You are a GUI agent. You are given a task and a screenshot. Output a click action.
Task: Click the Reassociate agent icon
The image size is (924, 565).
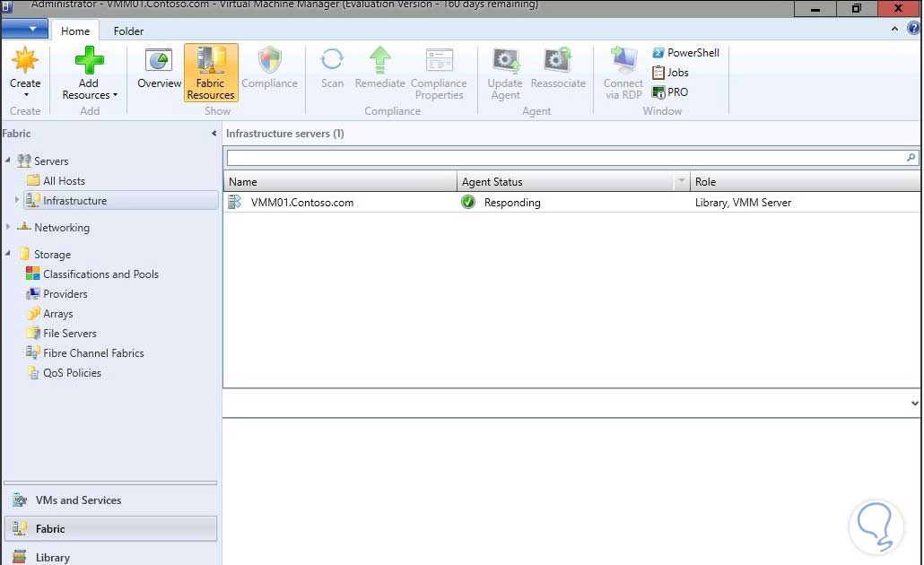[x=557, y=60]
